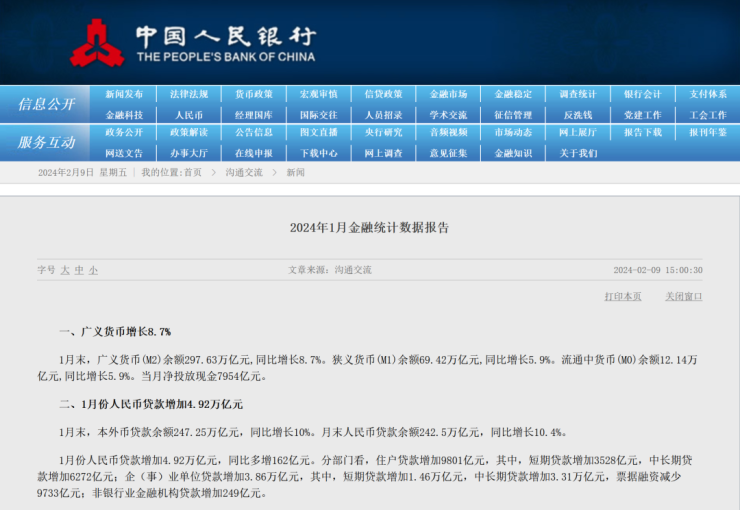Open 调查统计 navigation item
Image resolution: width=740 pixels, height=510 pixels.
(x=577, y=94)
